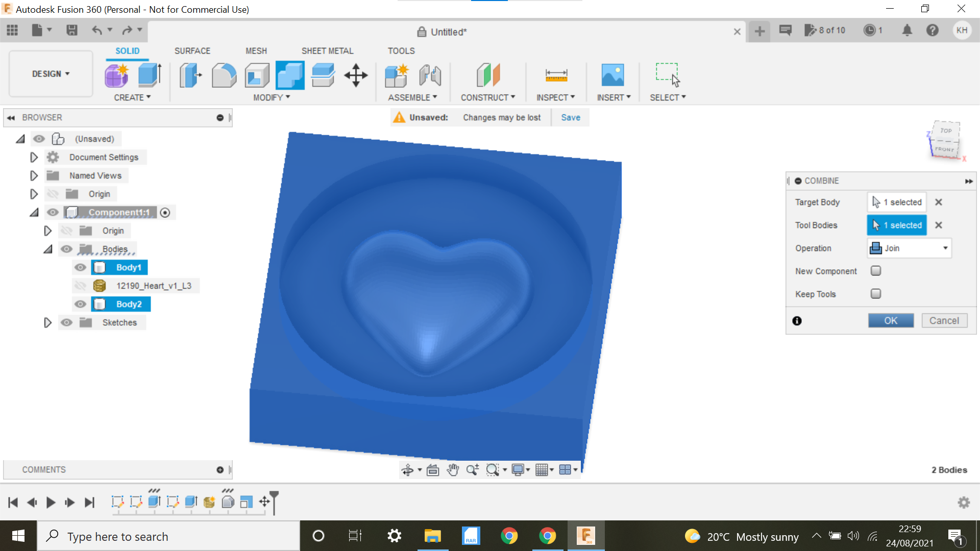Click the Combine tool icon
Image resolution: width=980 pixels, height=551 pixels.
(x=289, y=75)
